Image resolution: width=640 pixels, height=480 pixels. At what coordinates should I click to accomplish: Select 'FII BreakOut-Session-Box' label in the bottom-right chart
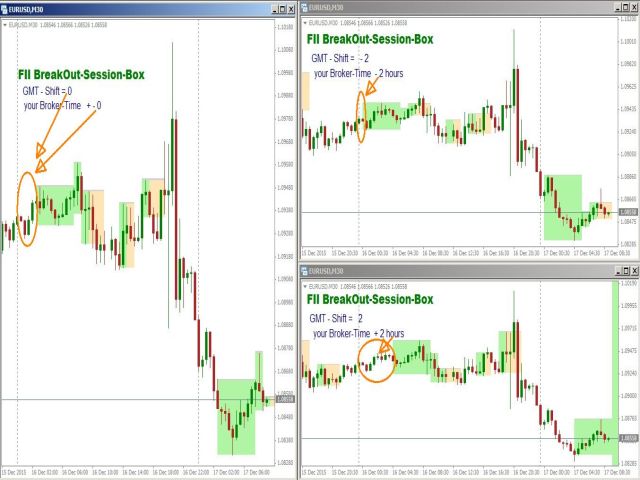(370, 299)
